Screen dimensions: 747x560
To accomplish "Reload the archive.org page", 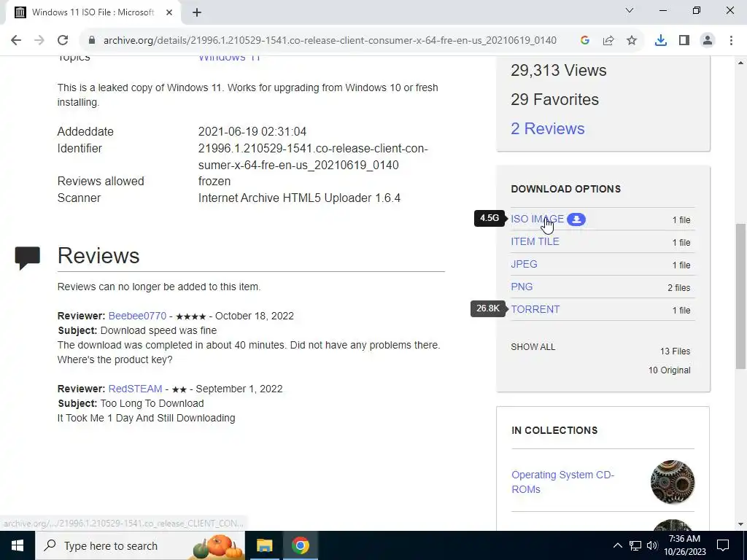I will [x=63, y=41].
